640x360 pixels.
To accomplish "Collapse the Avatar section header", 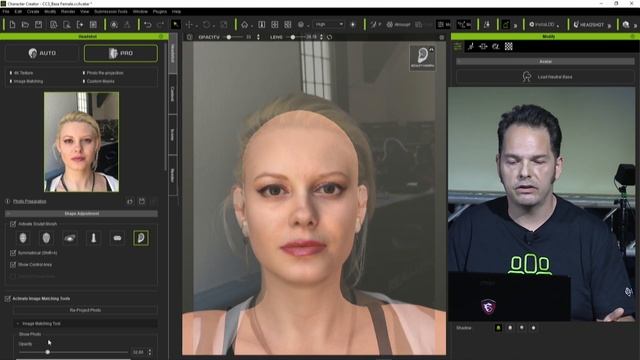I will (545, 62).
